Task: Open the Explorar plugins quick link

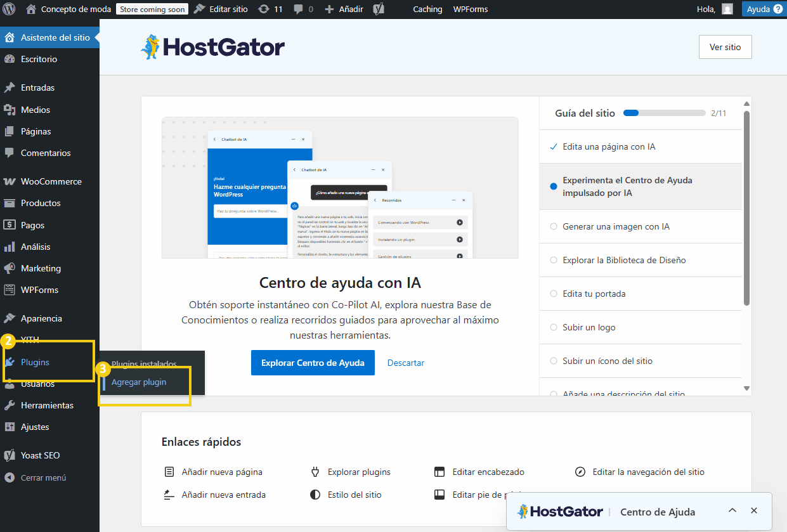Action: click(x=350, y=472)
